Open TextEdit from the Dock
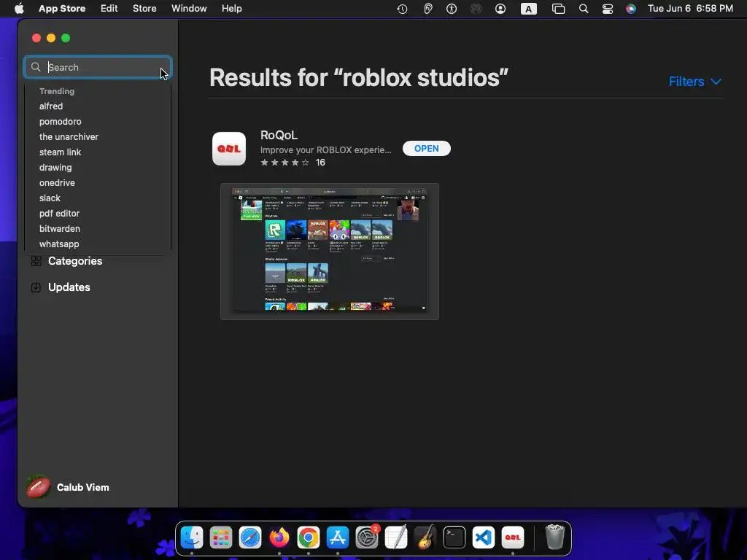Screen dimensions: 747x560 [396, 537]
